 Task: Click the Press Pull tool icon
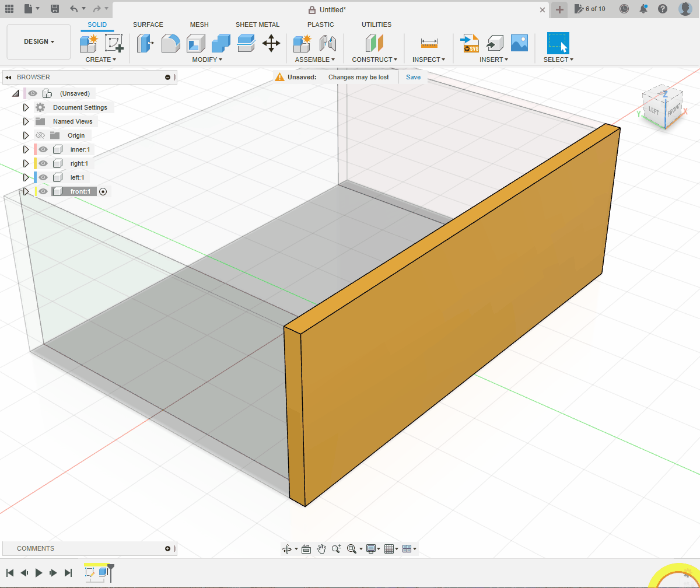(x=145, y=43)
